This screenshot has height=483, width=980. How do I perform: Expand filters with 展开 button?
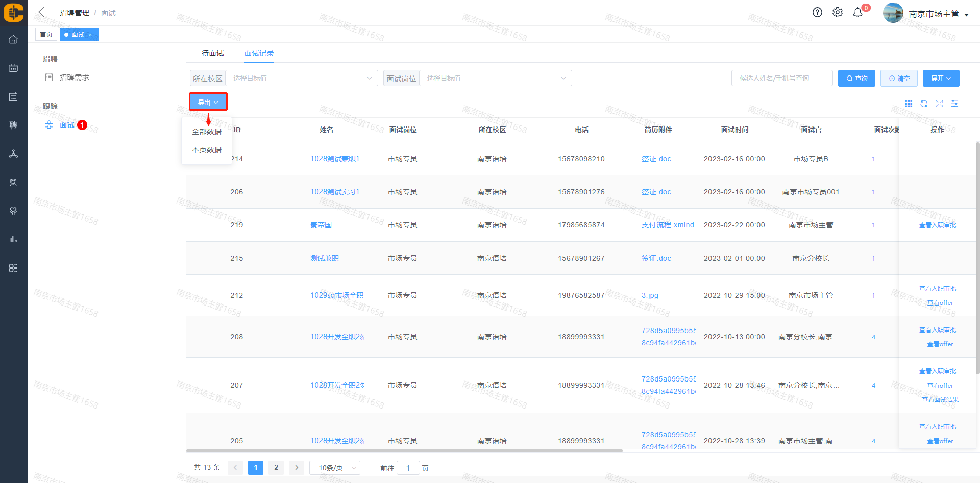941,78
